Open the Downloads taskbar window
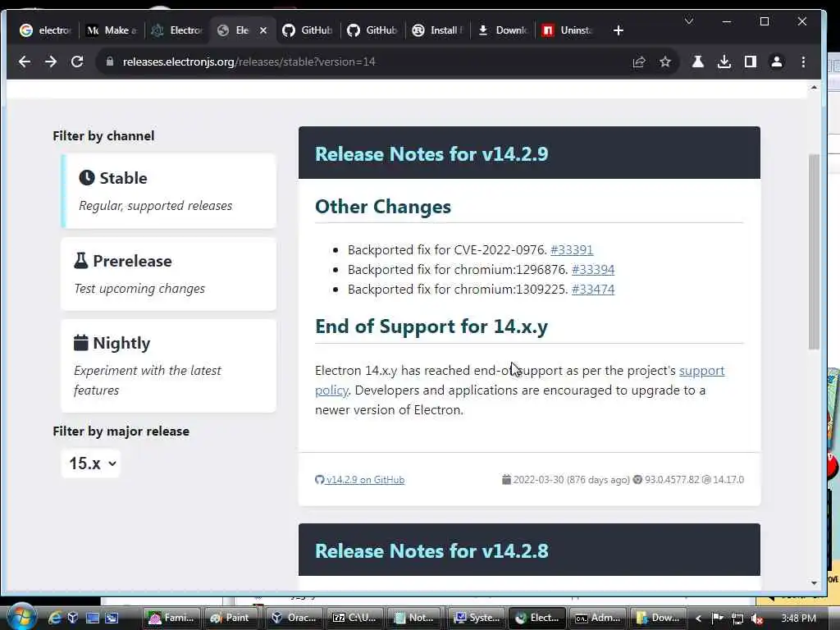840x630 pixels. (659, 619)
